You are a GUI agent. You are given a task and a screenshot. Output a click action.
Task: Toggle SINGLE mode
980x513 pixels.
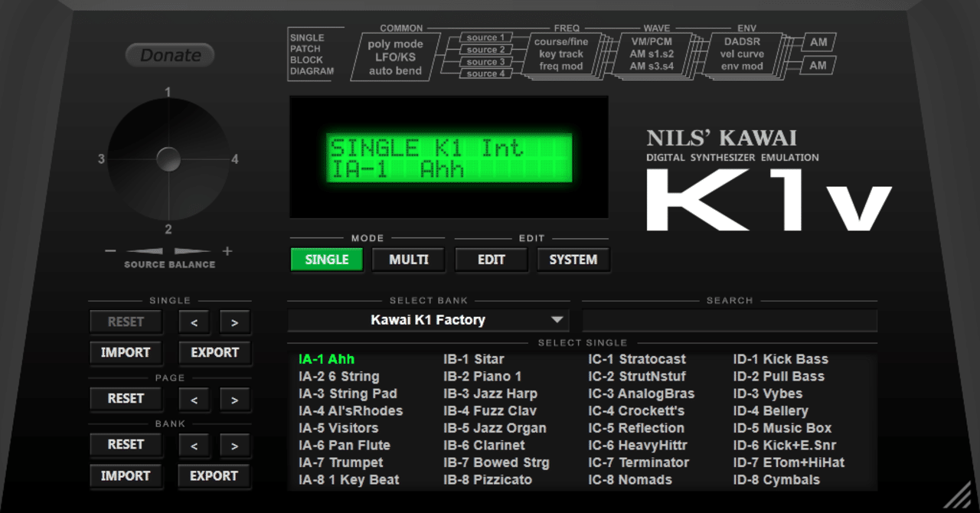(326, 260)
